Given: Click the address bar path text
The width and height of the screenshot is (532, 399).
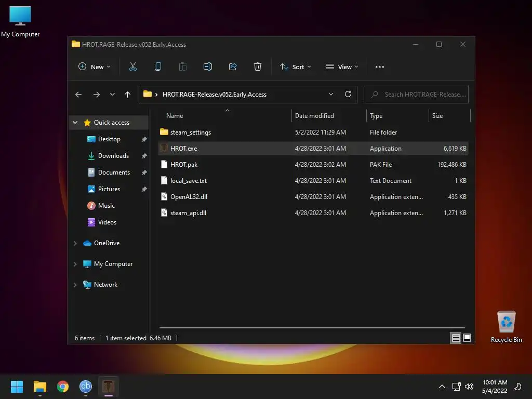Looking at the screenshot, I should (x=215, y=95).
